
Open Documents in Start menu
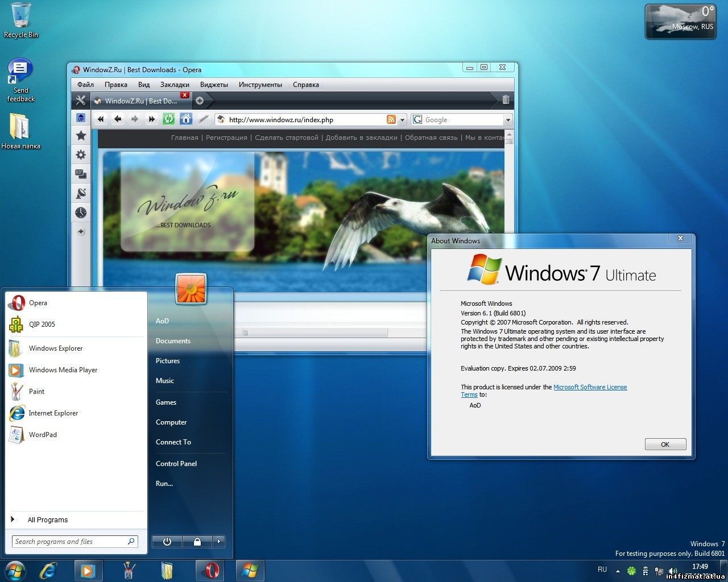[x=173, y=341]
